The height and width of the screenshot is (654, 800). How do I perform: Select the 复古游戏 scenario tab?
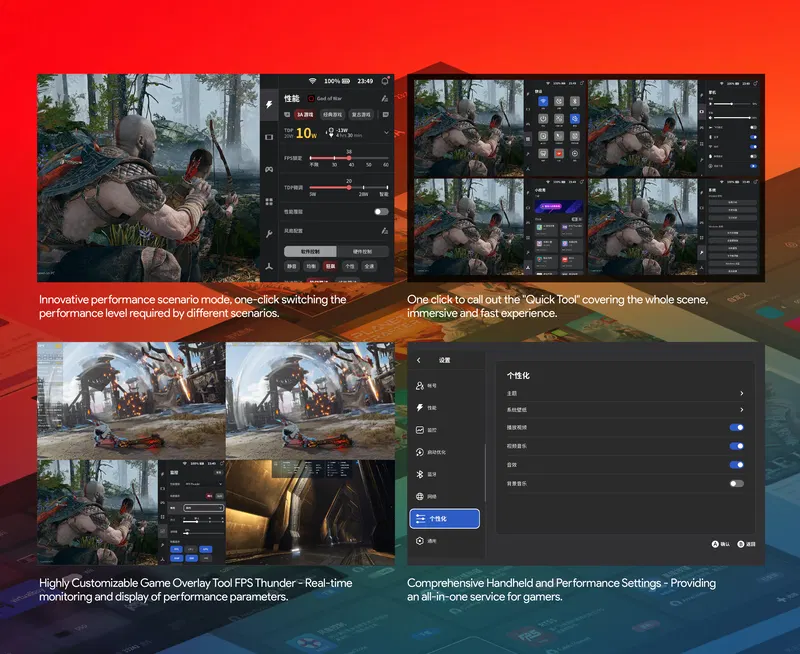361,115
